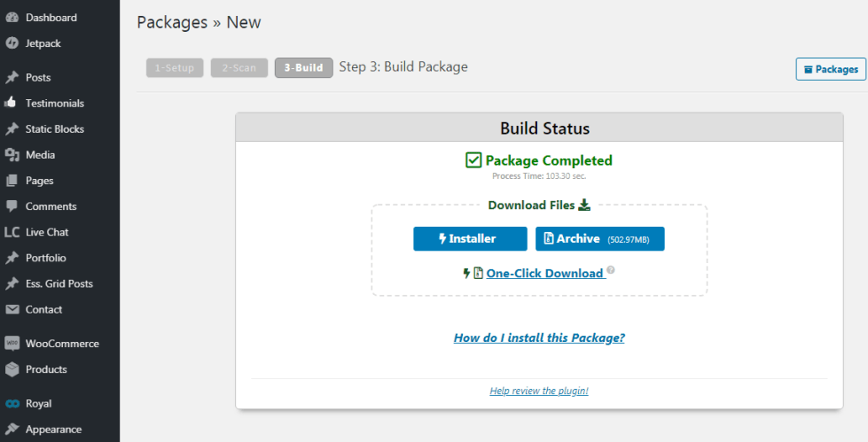Click the One-Click Download help icon
The image size is (868, 442).
611,270
